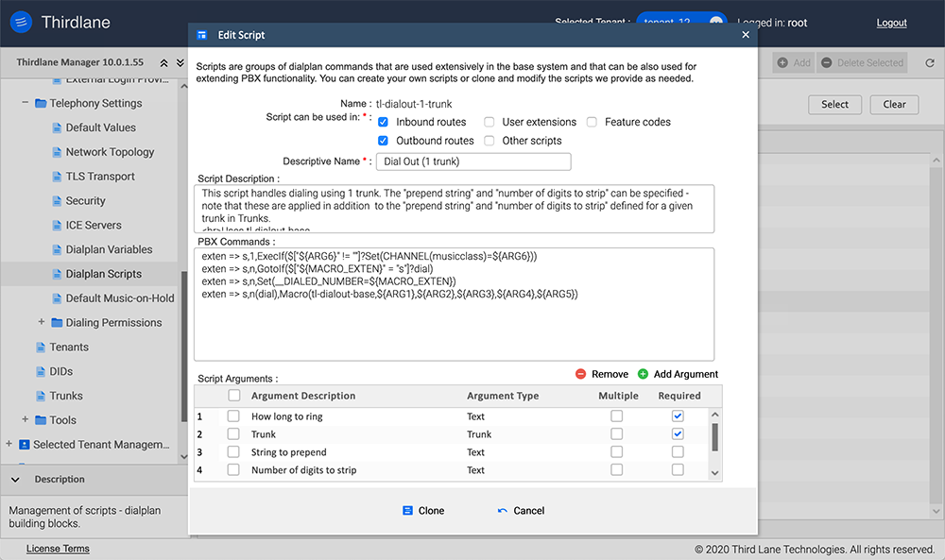
Task: Click the Default Music-on-Hold page icon
Action: (x=57, y=298)
